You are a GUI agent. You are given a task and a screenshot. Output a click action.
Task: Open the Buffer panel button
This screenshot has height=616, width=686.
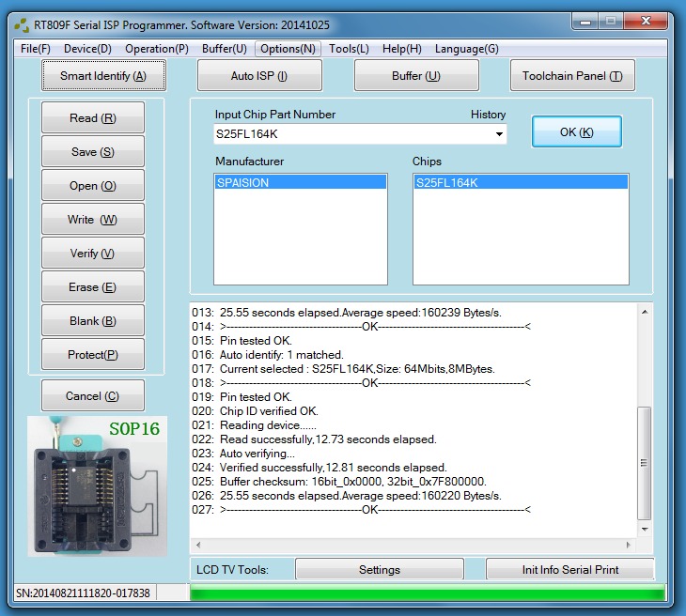416,76
